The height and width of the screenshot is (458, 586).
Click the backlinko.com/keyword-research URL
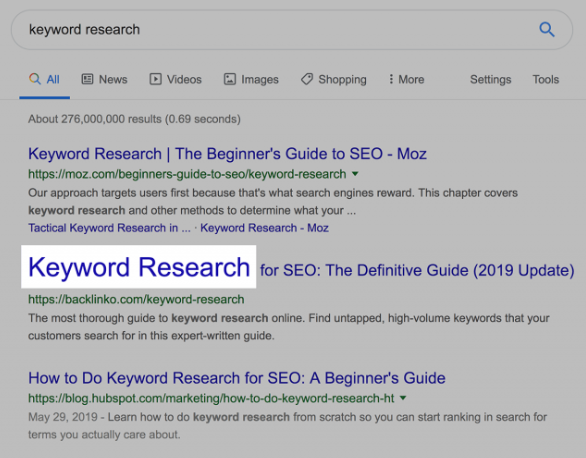coord(136,299)
